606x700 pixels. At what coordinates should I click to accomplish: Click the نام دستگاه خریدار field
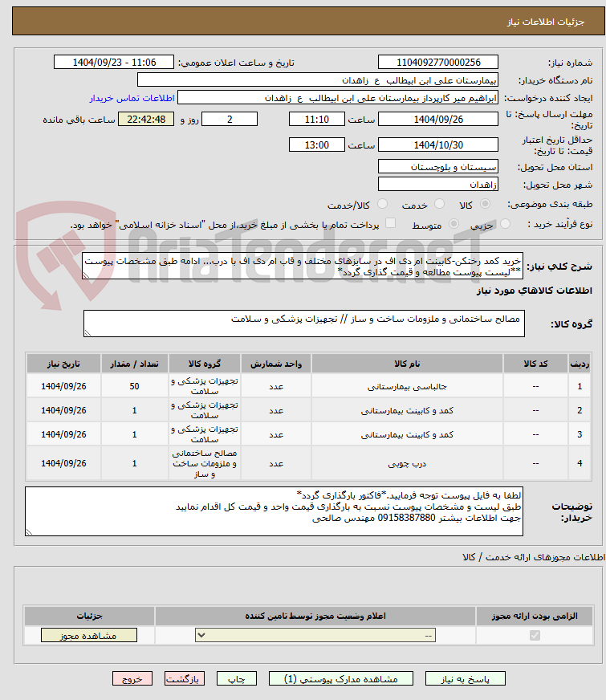(318, 80)
